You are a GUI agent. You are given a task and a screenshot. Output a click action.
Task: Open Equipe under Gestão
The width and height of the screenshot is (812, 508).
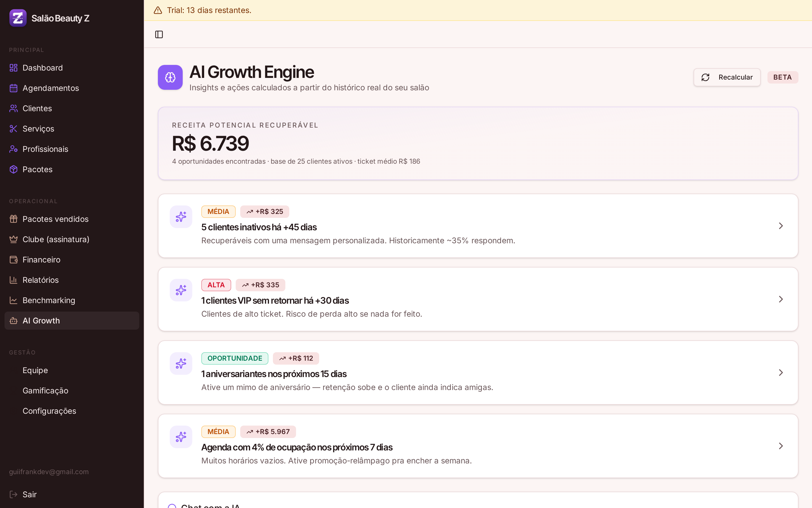[72, 370]
